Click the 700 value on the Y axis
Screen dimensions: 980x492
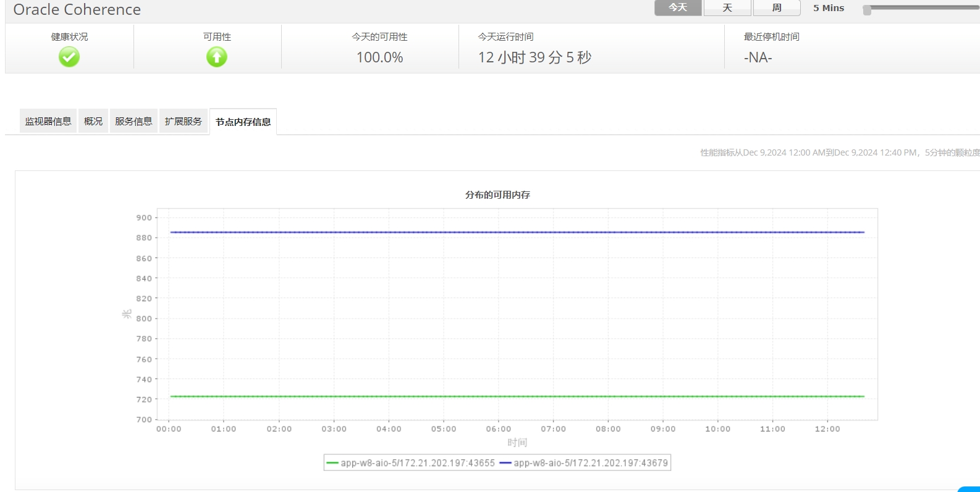pyautogui.click(x=144, y=420)
